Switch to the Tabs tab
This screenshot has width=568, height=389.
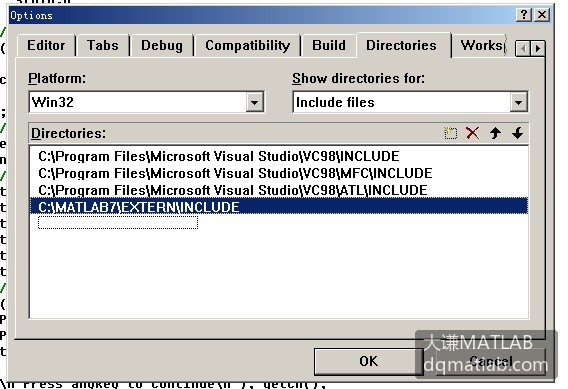click(x=103, y=46)
